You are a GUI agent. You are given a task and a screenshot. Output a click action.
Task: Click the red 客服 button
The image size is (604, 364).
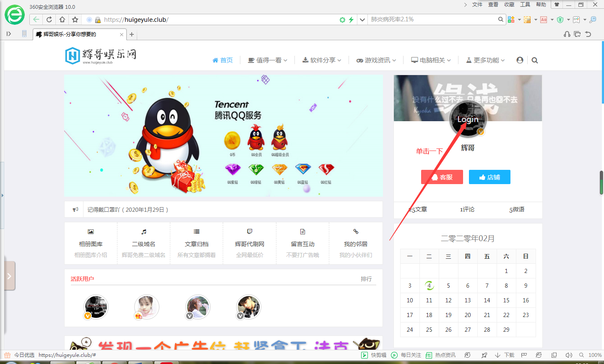pyautogui.click(x=442, y=177)
